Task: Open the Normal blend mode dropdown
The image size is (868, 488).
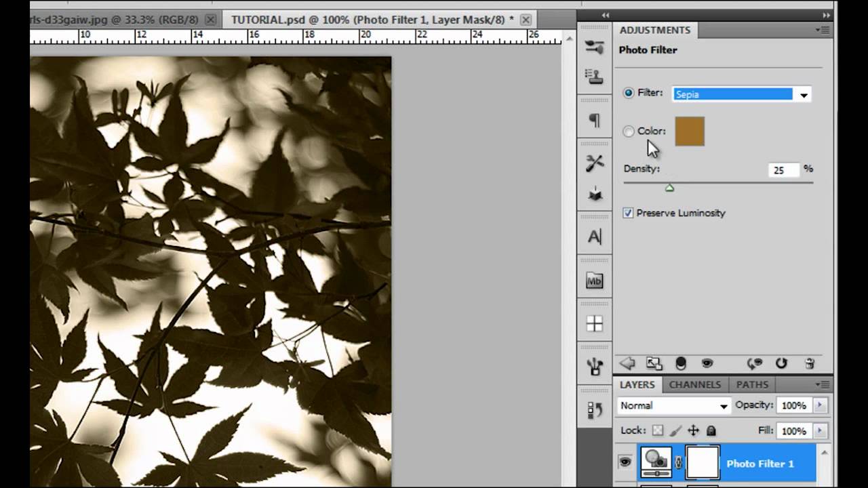Action: (674, 406)
